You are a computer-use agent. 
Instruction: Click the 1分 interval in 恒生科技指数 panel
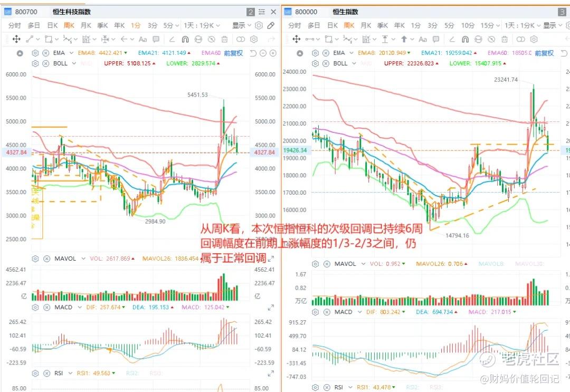(x=136, y=25)
